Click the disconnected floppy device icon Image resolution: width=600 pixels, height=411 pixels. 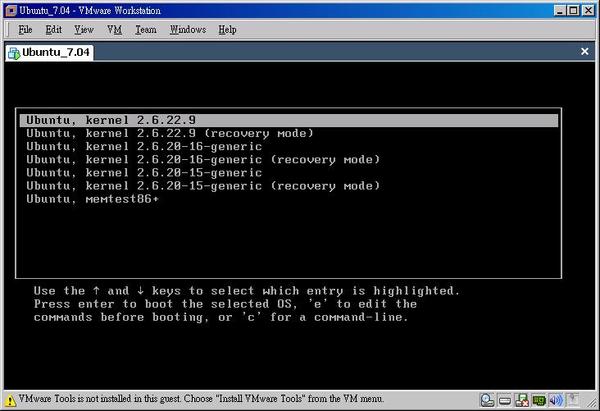(522, 400)
